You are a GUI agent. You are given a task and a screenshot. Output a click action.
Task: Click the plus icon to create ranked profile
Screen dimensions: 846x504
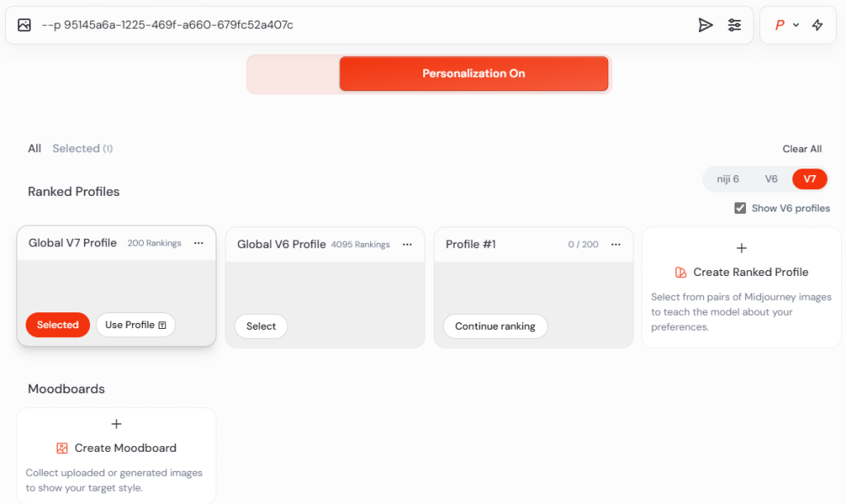(x=741, y=248)
